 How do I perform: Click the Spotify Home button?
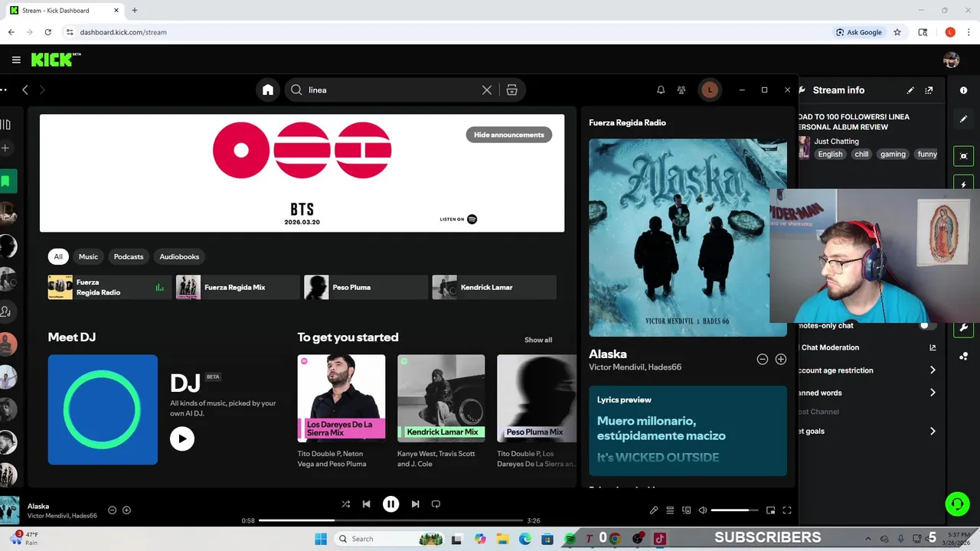[x=268, y=90]
